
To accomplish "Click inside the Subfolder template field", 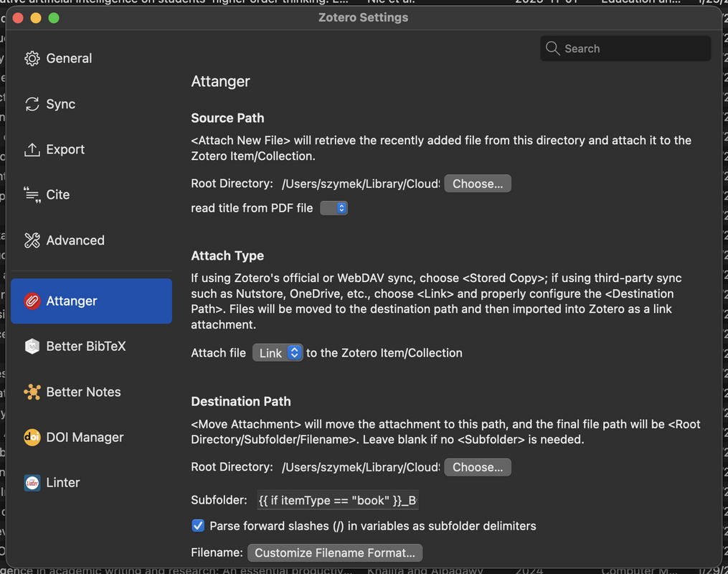I will click(x=337, y=500).
